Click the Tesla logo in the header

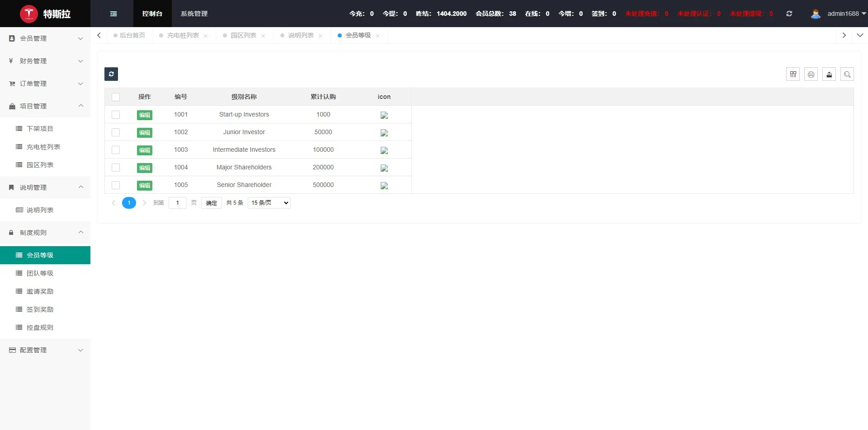(x=29, y=14)
